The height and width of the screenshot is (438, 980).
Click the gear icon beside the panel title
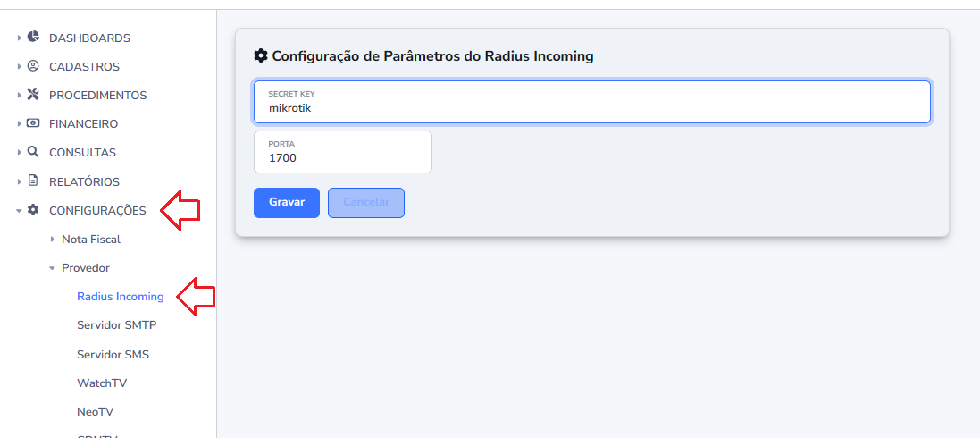pos(261,55)
